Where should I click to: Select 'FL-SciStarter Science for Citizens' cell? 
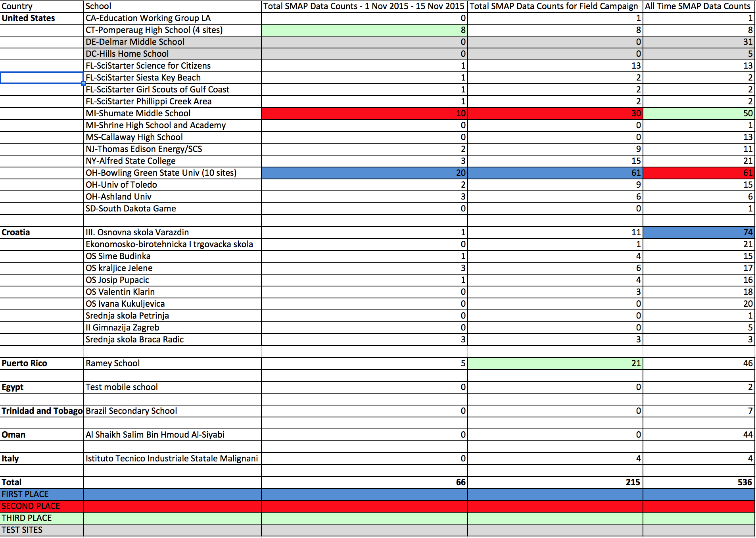(173, 66)
